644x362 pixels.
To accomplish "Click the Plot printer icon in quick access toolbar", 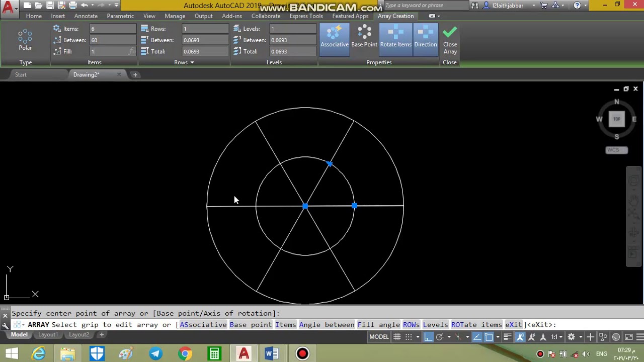I will [x=73, y=6].
